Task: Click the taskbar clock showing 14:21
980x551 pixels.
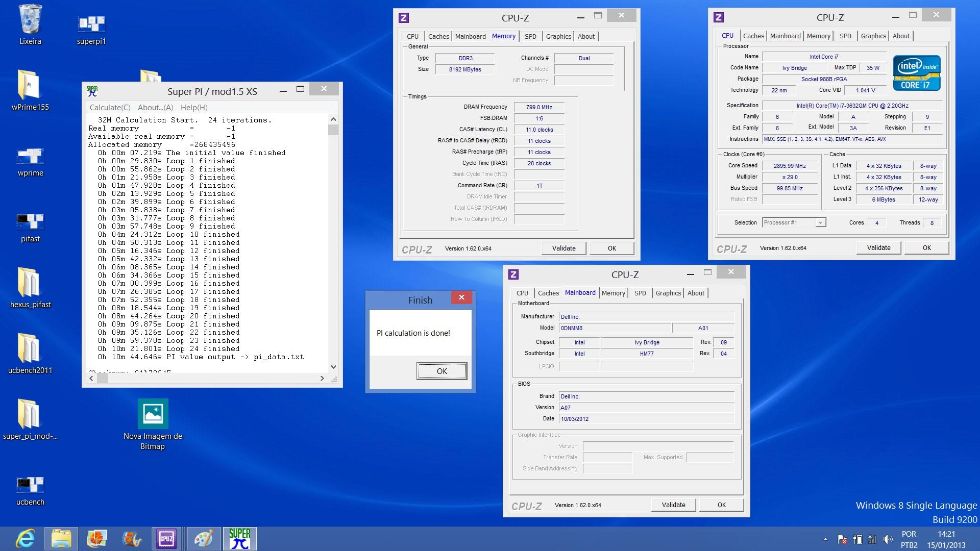Action: (x=946, y=539)
